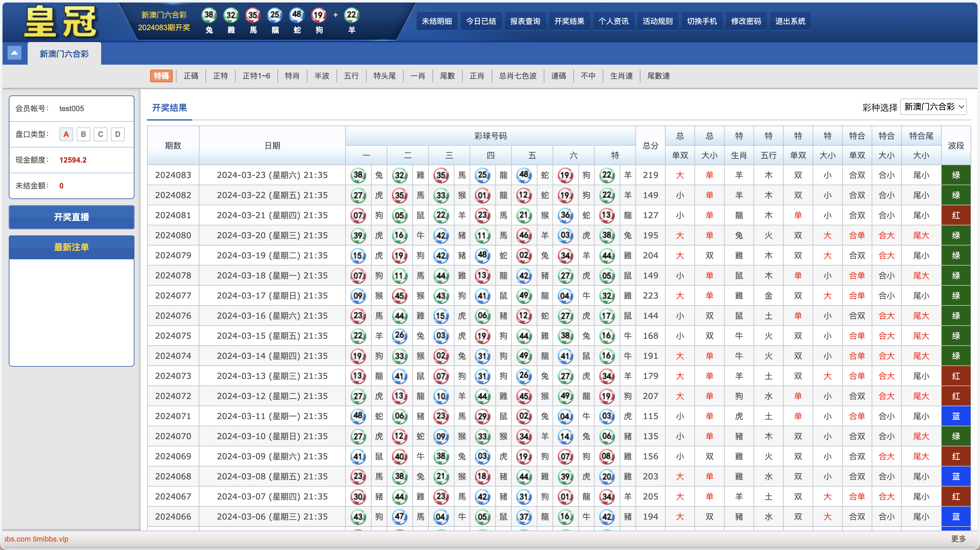Click the header ball numbered 25
The width and height of the screenshot is (980, 550).
[x=275, y=15]
